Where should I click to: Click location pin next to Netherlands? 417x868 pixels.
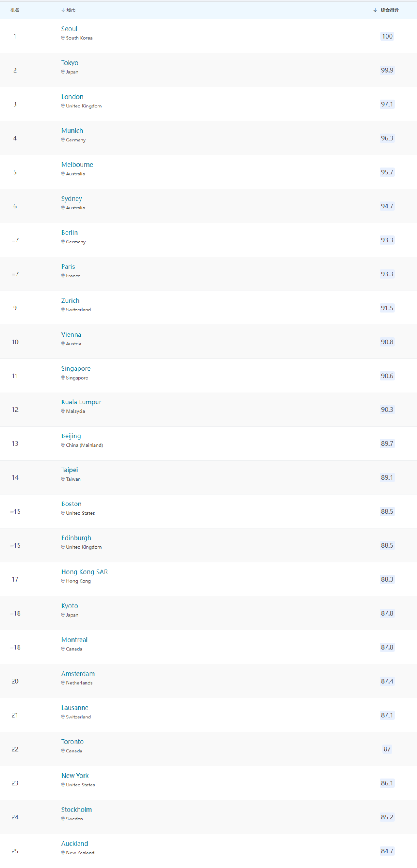pyautogui.click(x=63, y=683)
